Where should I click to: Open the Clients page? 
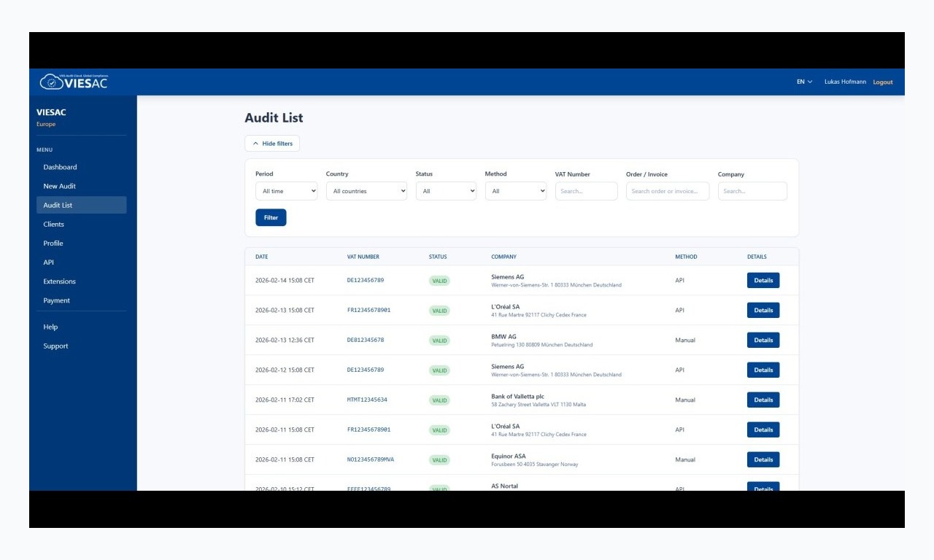point(81,224)
